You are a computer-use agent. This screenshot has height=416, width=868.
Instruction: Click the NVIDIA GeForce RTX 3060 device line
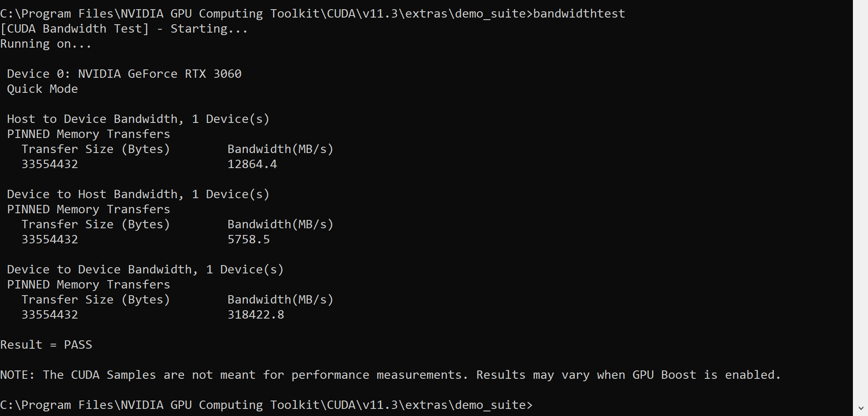pyautogui.click(x=124, y=74)
